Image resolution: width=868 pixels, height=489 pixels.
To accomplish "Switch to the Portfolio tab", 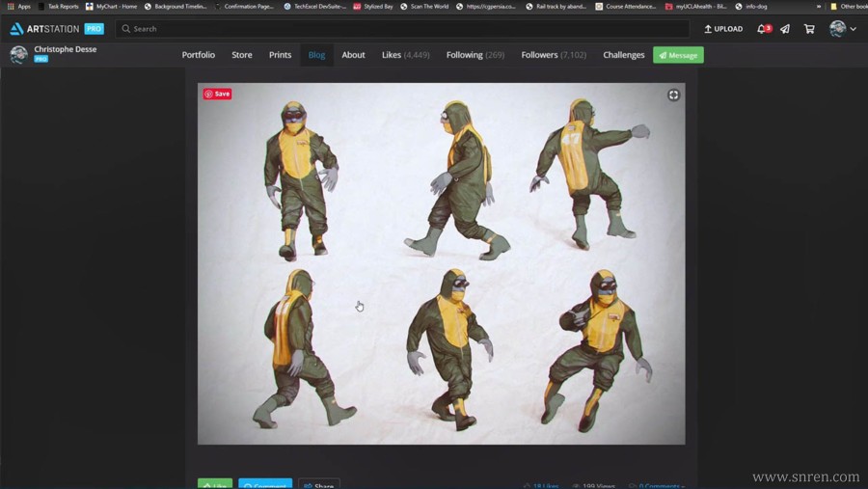I will coord(198,55).
